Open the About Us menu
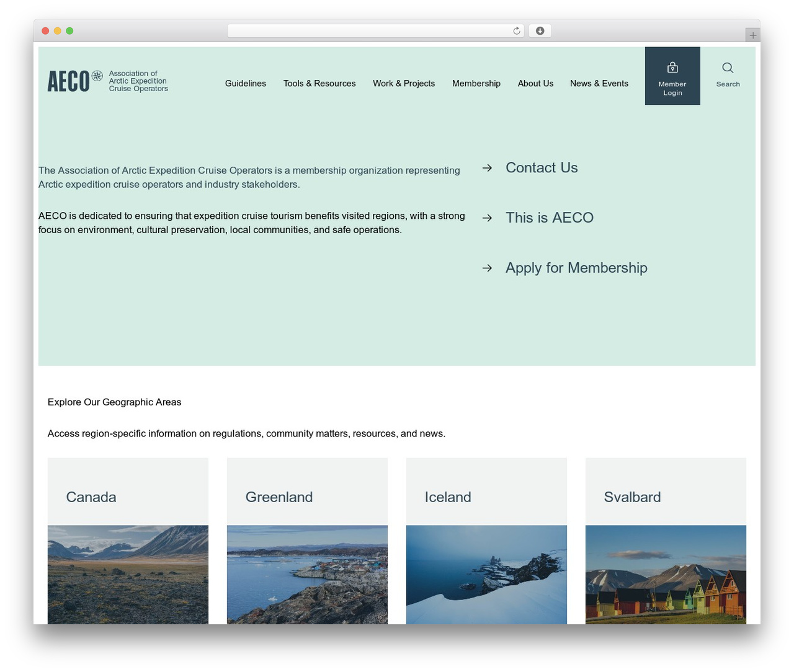 click(535, 84)
